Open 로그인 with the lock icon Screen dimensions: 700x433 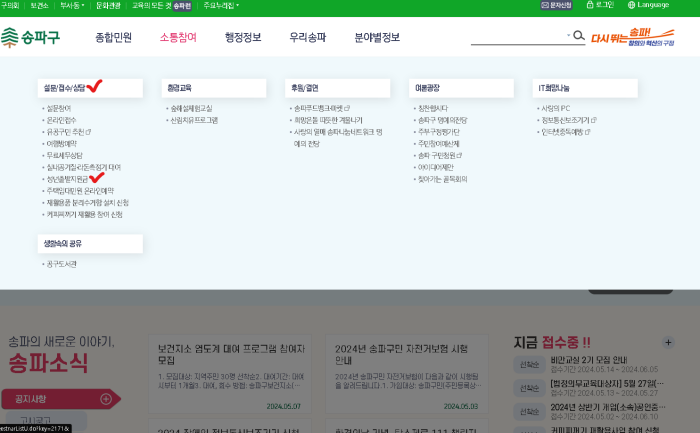pos(600,5)
